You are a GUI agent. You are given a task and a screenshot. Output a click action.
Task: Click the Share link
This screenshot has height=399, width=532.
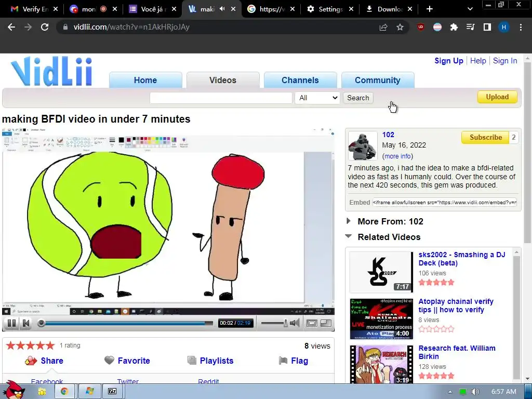pyautogui.click(x=52, y=361)
